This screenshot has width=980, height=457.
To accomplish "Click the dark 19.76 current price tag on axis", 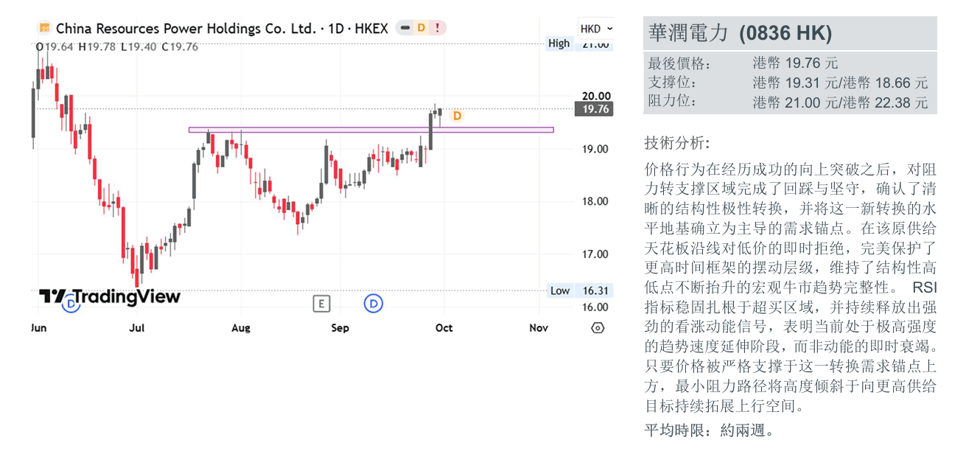I will tap(595, 109).
